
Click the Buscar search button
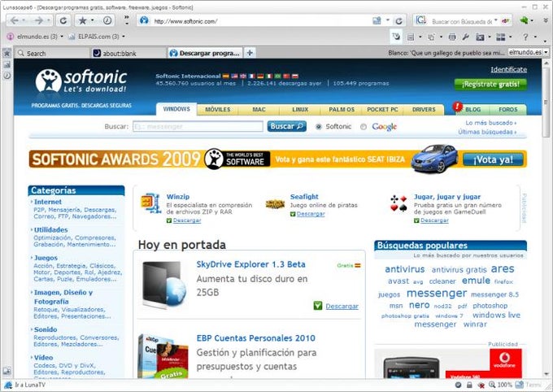point(287,126)
